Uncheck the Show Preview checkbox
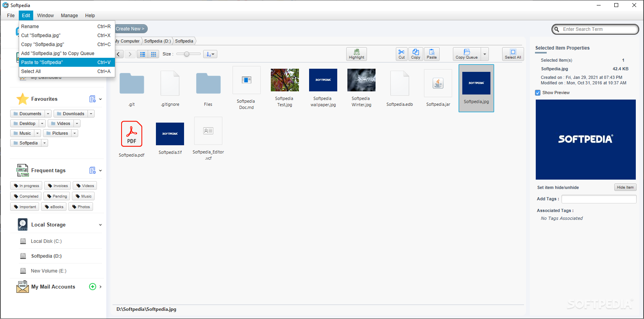644x319 pixels. tap(538, 93)
